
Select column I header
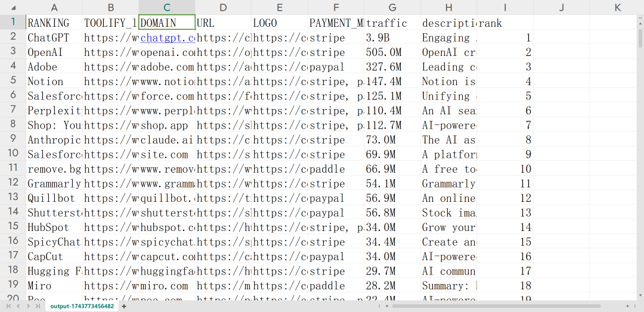[x=505, y=7]
